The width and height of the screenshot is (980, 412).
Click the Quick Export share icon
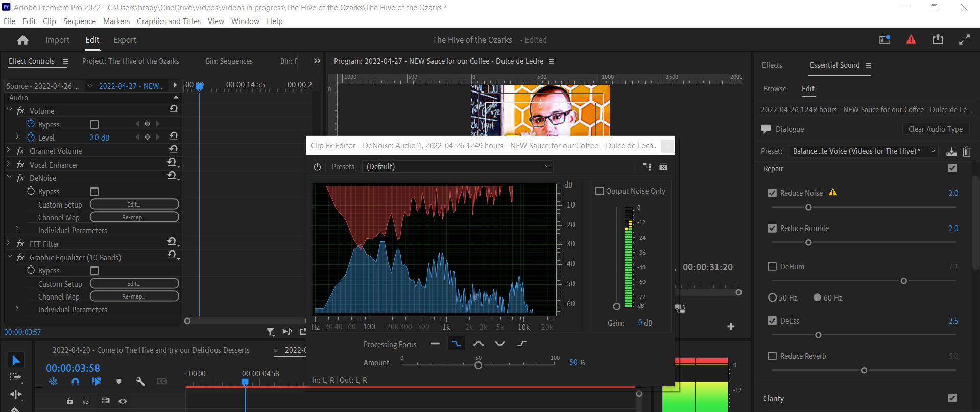(x=938, y=39)
